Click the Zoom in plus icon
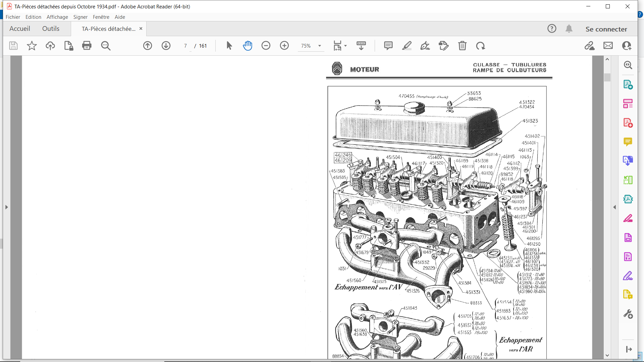644x362 pixels. [284, 46]
